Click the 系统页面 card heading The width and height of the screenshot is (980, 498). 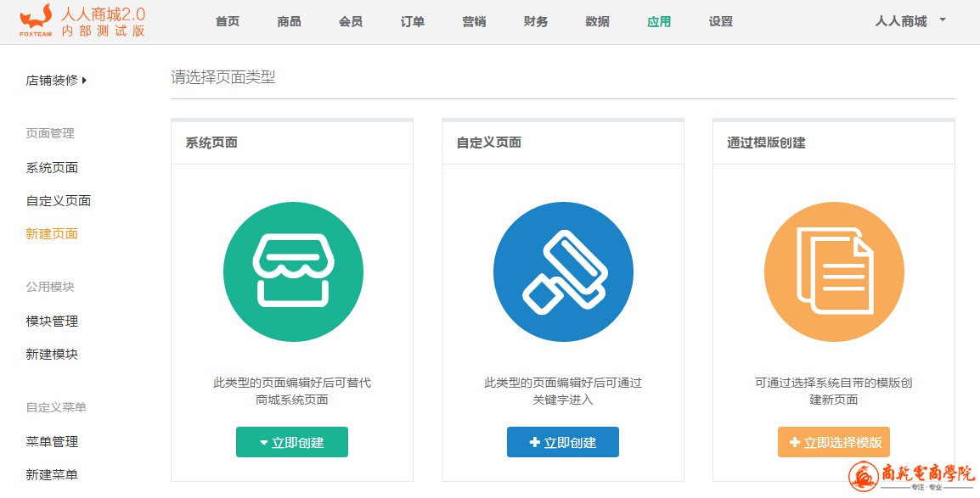pyautogui.click(x=211, y=143)
